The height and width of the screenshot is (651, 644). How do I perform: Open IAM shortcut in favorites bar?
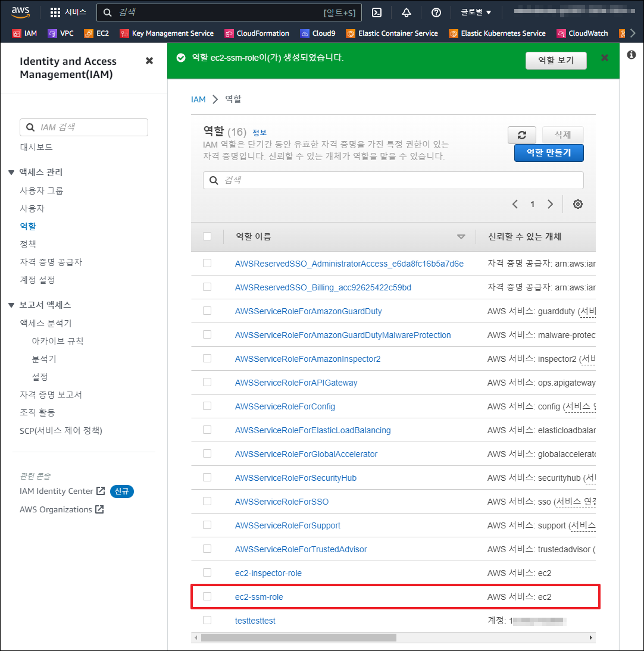tap(25, 33)
